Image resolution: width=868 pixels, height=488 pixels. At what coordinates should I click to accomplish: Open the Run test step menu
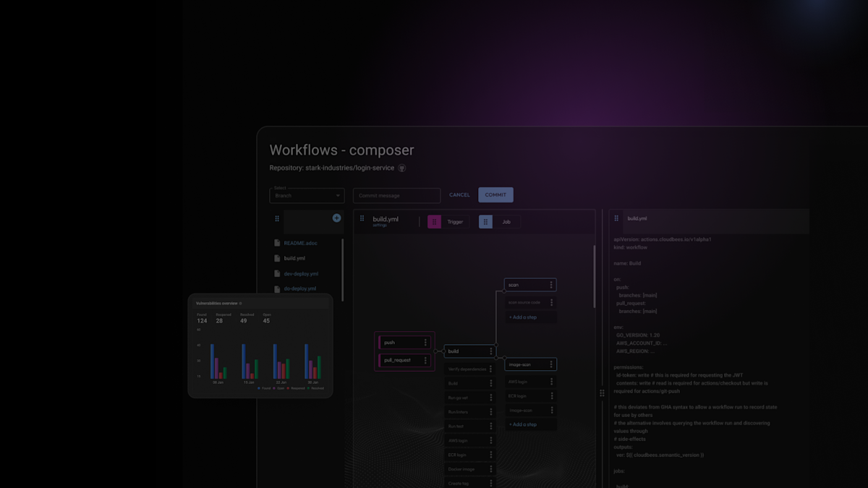click(x=490, y=426)
